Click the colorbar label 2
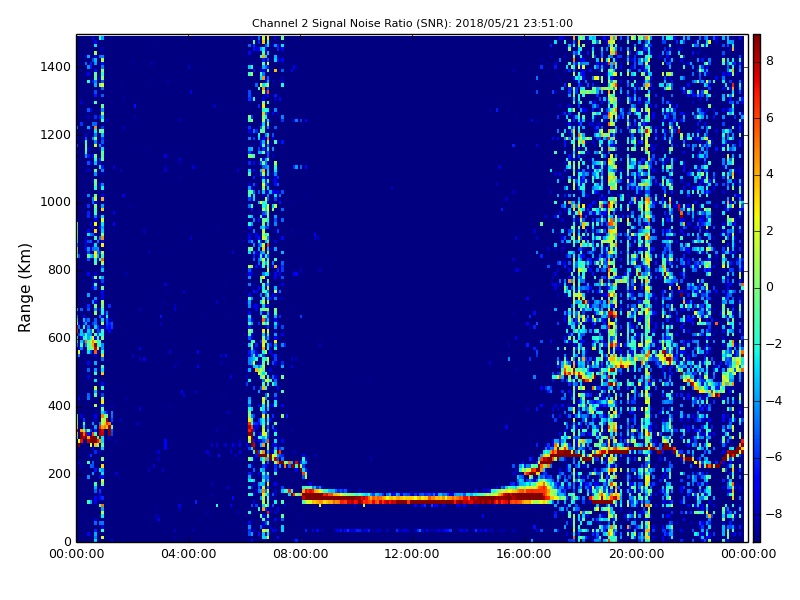 click(x=770, y=231)
